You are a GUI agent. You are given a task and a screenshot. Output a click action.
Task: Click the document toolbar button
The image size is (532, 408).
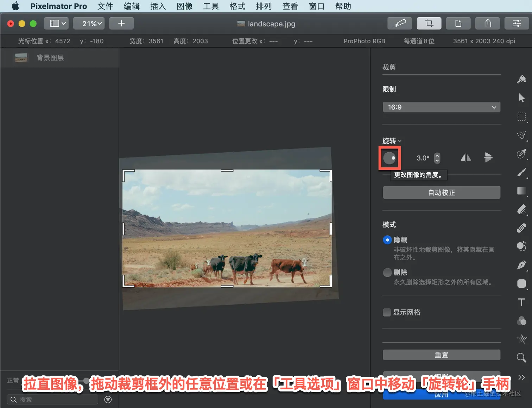458,24
